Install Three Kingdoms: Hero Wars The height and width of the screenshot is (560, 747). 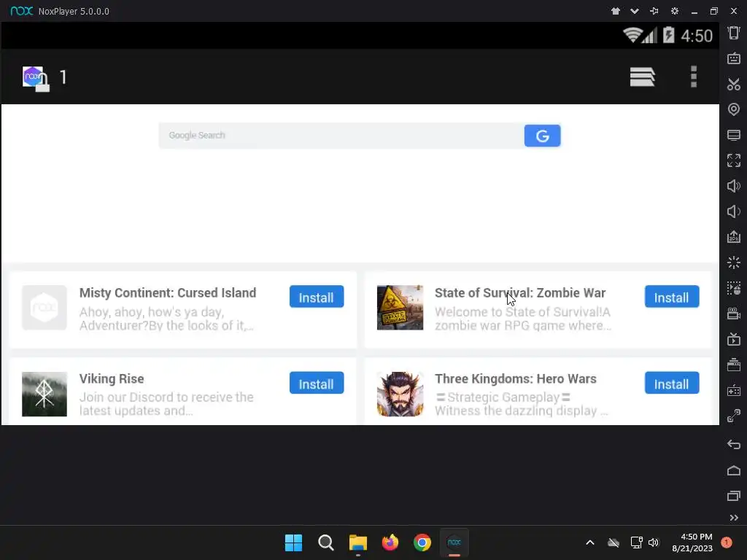672,383
